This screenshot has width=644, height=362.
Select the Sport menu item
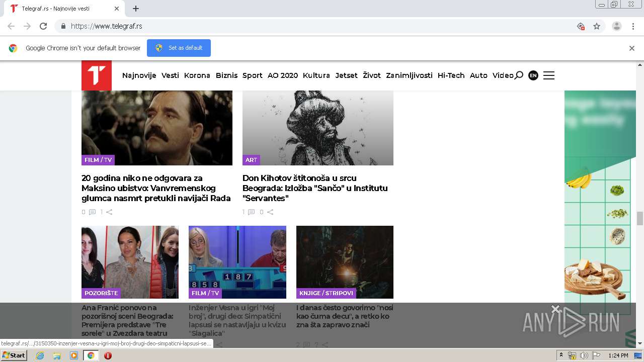253,75
